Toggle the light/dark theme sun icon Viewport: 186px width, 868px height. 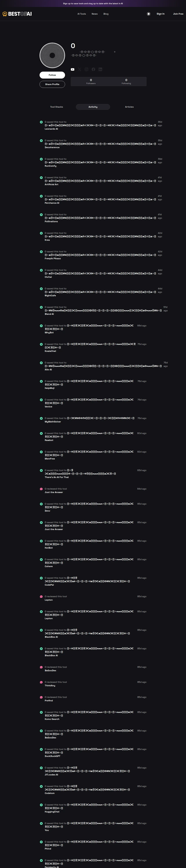tap(148, 14)
